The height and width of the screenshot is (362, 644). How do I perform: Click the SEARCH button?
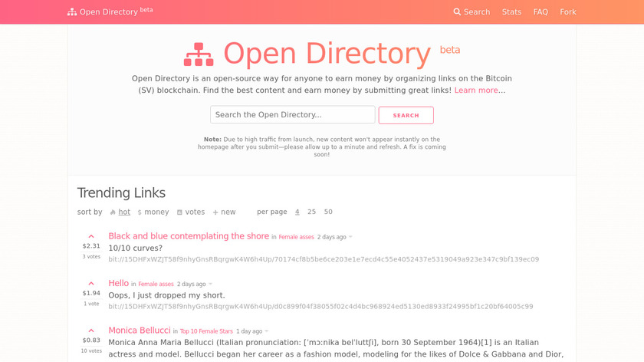tap(406, 115)
